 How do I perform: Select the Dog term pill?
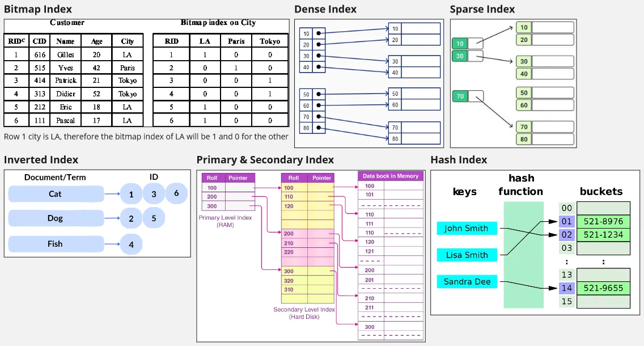[55, 218]
